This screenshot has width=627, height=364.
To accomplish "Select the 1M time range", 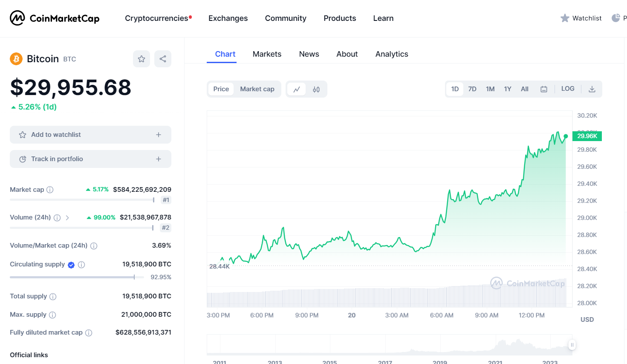I will tap(490, 89).
